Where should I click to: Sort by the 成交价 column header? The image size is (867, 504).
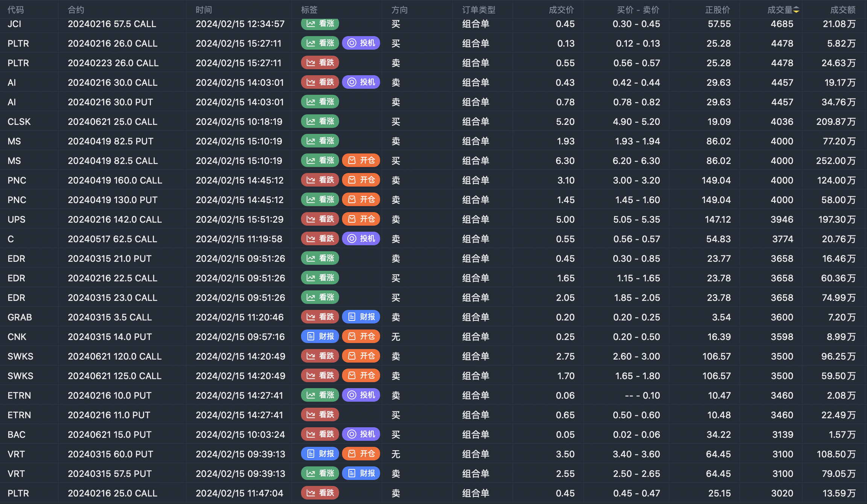tap(561, 10)
